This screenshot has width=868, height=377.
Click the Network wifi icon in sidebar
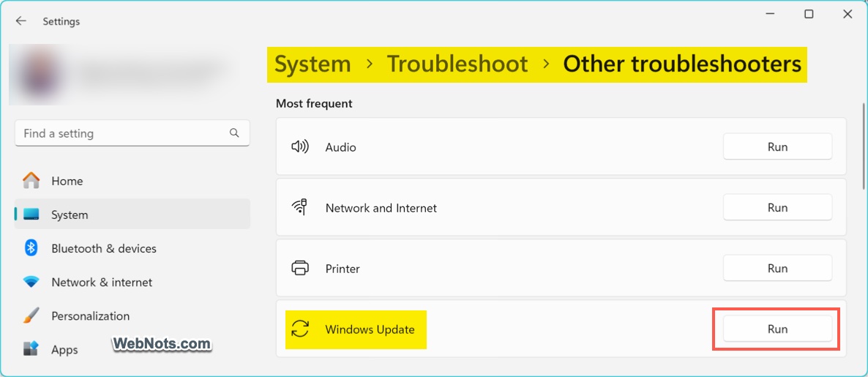(31, 282)
